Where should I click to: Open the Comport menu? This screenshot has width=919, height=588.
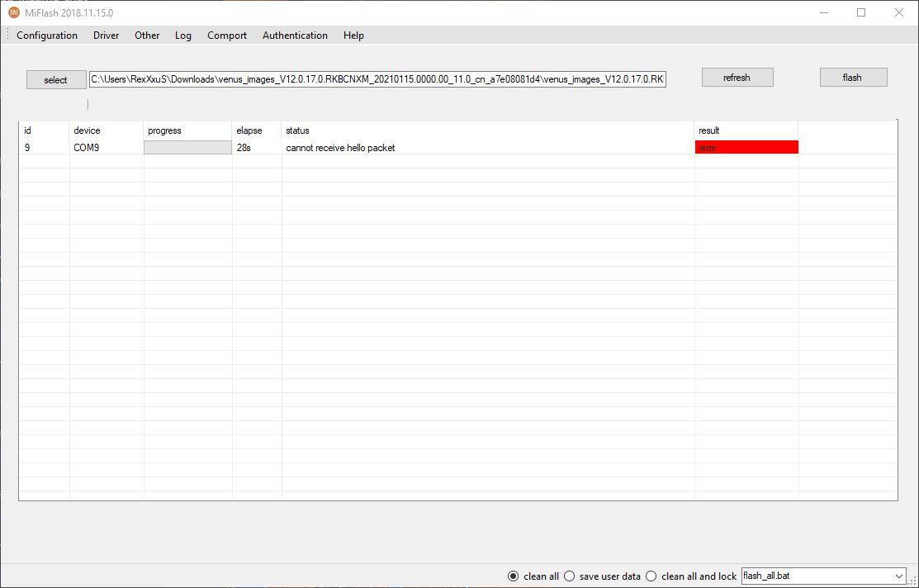pos(227,36)
